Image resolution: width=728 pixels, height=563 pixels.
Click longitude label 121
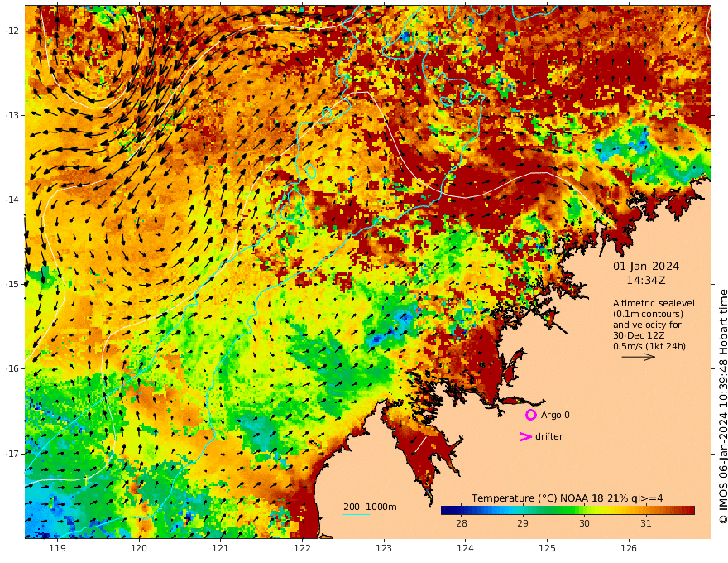(x=221, y=549)
